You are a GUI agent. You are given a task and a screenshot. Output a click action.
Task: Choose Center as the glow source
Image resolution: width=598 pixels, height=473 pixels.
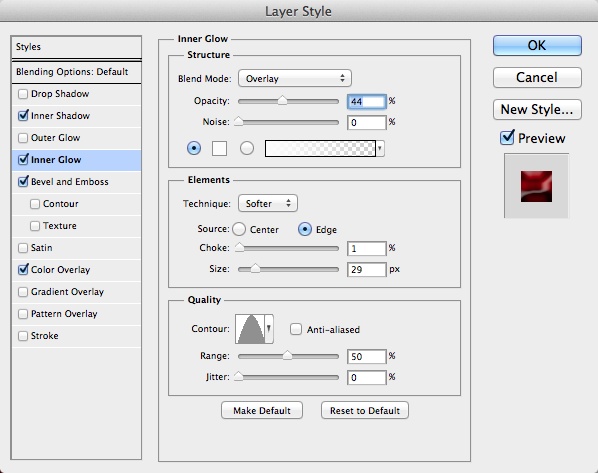(239, 229)
